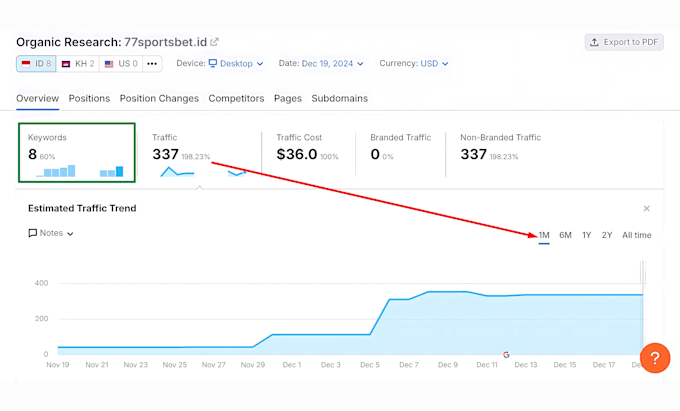Set chart range to All time
This screenshot has width=680, height=411.
[637, 235]
